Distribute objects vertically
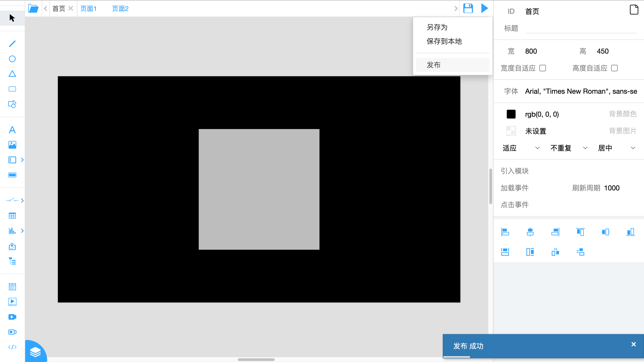The height and width of the screenshot is (362, 644). point(580,252)
